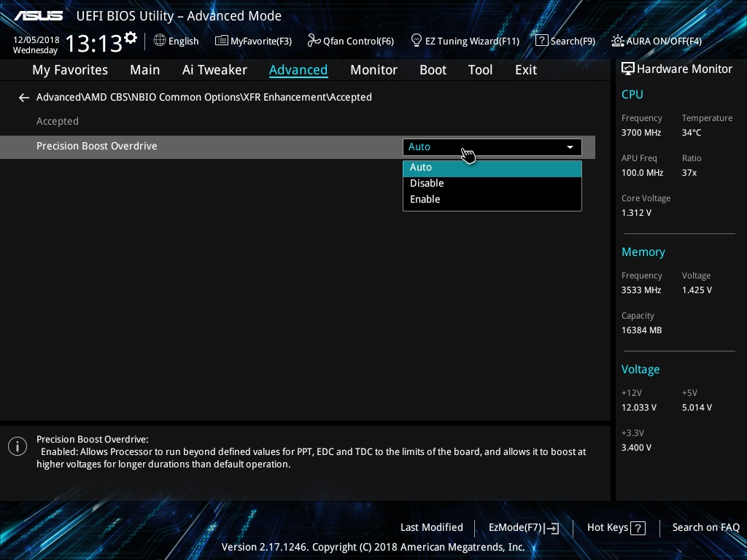Switch to the Main tab
Viewport: 747px width, 560px height.
tap(145, 70)
